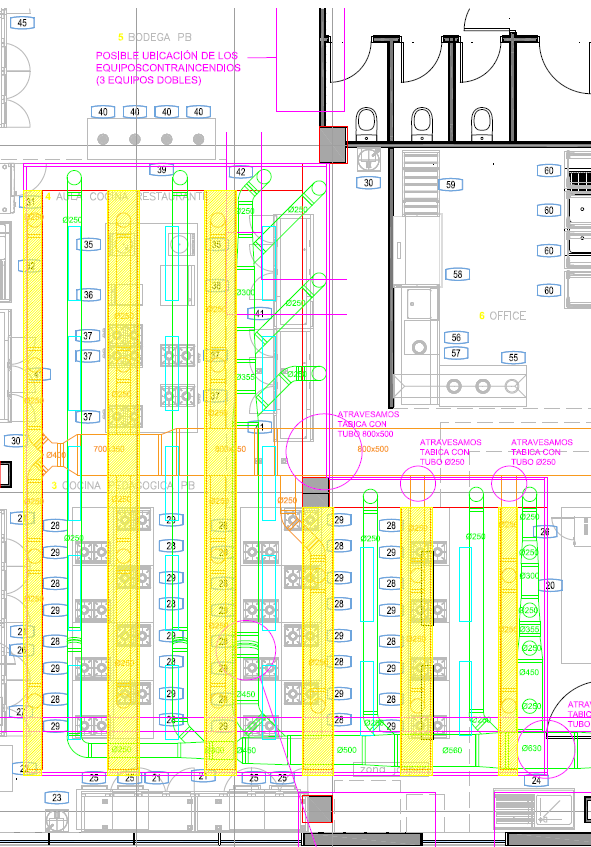Select tag 30 below the fan symbol
This screenshot has width=591, height=847.
pos(368,183)
